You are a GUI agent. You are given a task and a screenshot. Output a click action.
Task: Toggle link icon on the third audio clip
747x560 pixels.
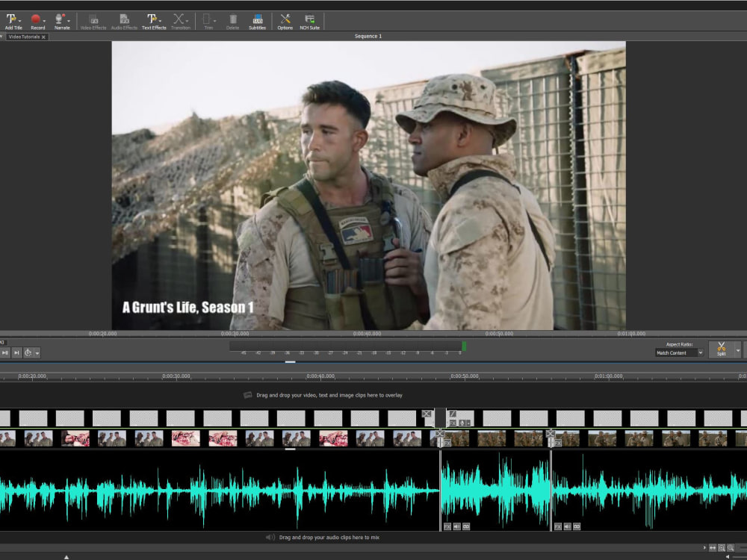click(577, 526)
